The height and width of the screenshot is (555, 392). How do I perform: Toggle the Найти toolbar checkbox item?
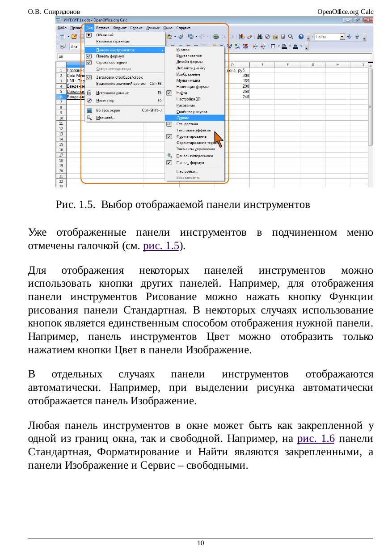click(169, 93)
